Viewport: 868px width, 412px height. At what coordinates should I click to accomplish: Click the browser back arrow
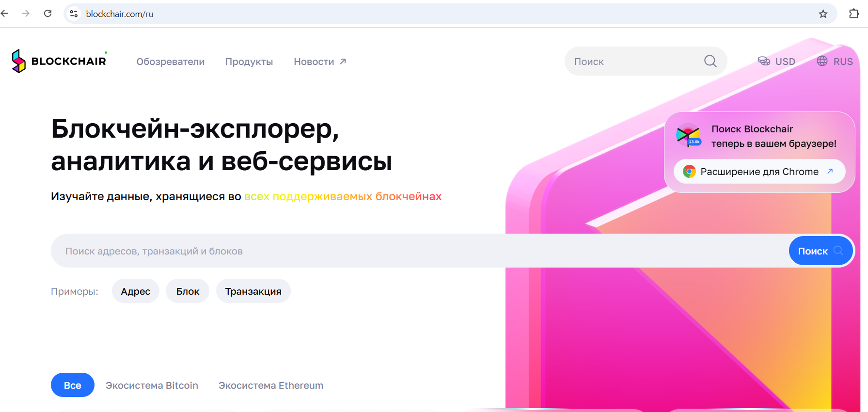tap(5, 14)
